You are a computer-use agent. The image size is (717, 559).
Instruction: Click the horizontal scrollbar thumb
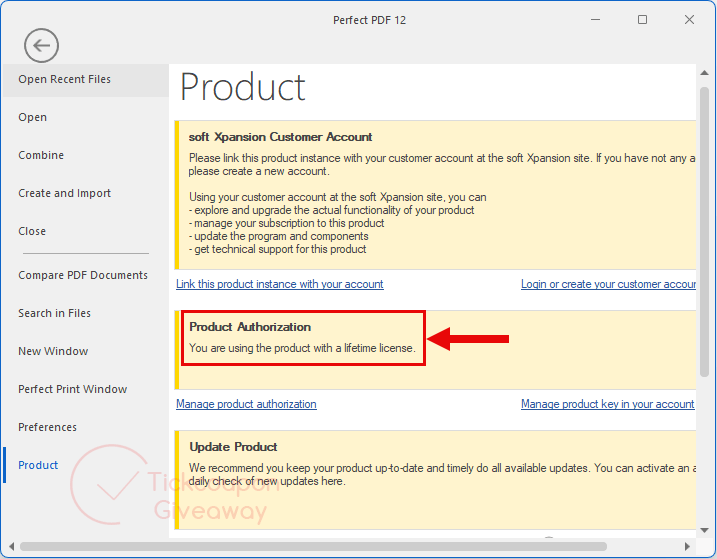[x=313, y=546]
